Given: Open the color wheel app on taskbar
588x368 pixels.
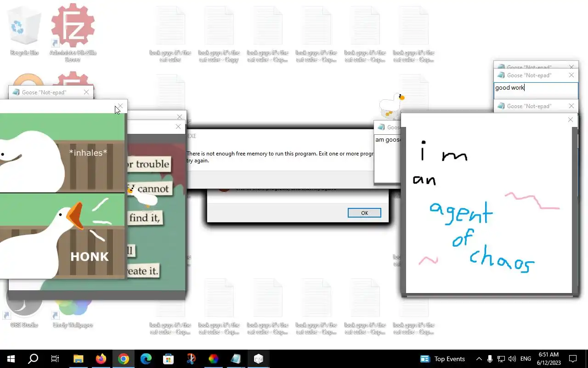Looking at the screenshot, I should [x=214, y=359].
